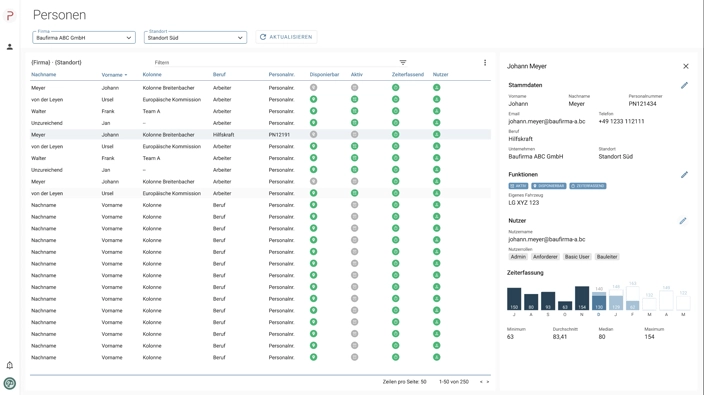Sort by the Beruf column header
Image resolution: width=704 pixels, height=395 pixels.
219,75
